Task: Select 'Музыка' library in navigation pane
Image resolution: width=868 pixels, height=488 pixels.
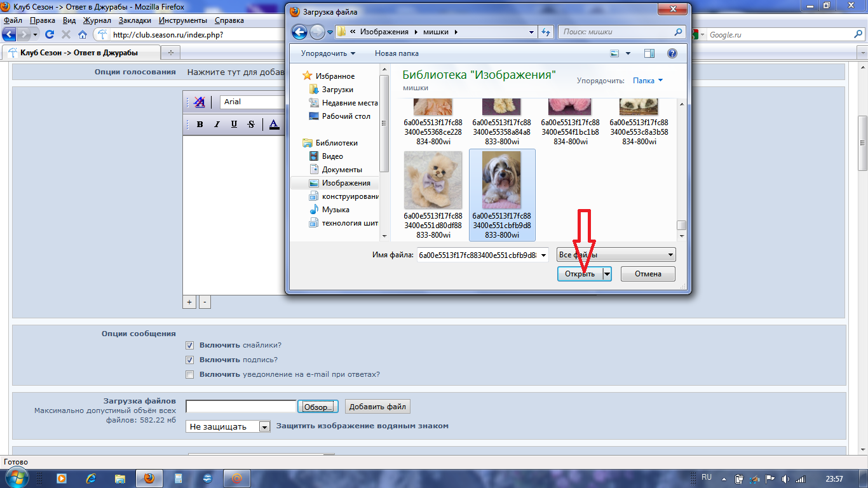Action: [x=336, y=210]
